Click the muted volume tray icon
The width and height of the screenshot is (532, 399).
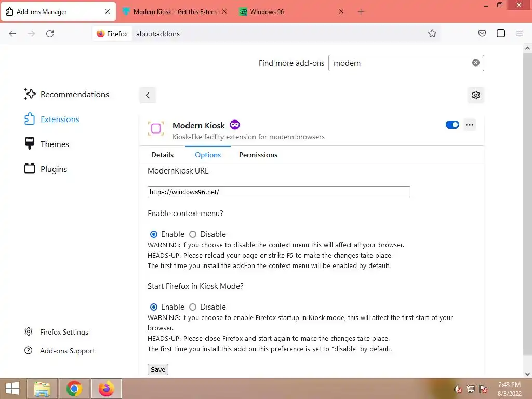[458, 389]
